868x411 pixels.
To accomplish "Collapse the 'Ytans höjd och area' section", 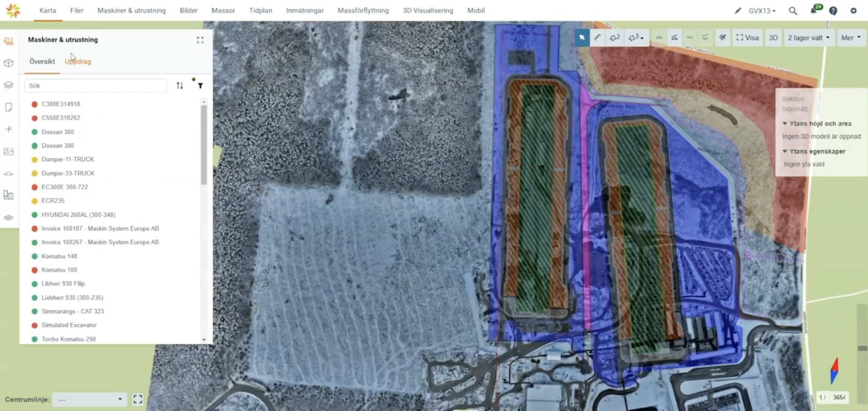I will pos(785,123).
